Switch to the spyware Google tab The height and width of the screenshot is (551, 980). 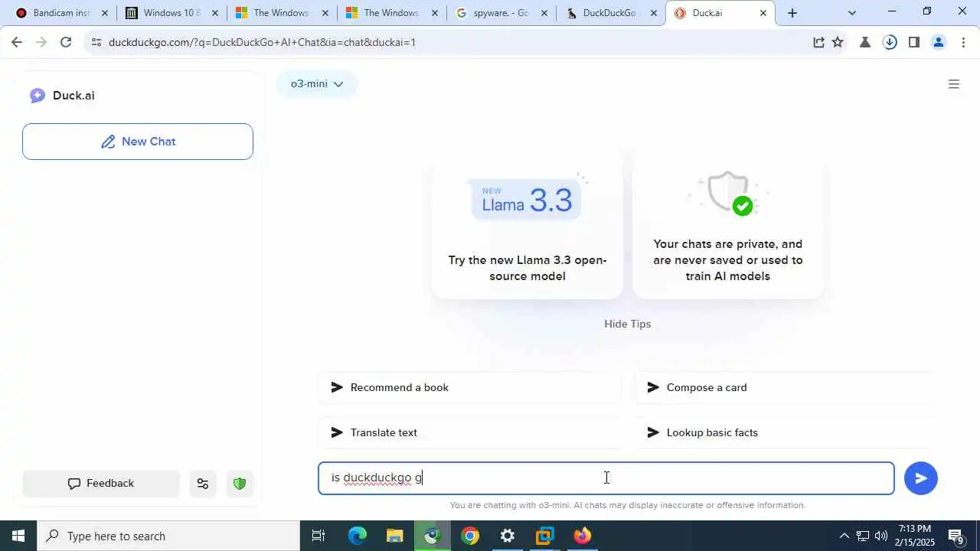tap(501, 13)
